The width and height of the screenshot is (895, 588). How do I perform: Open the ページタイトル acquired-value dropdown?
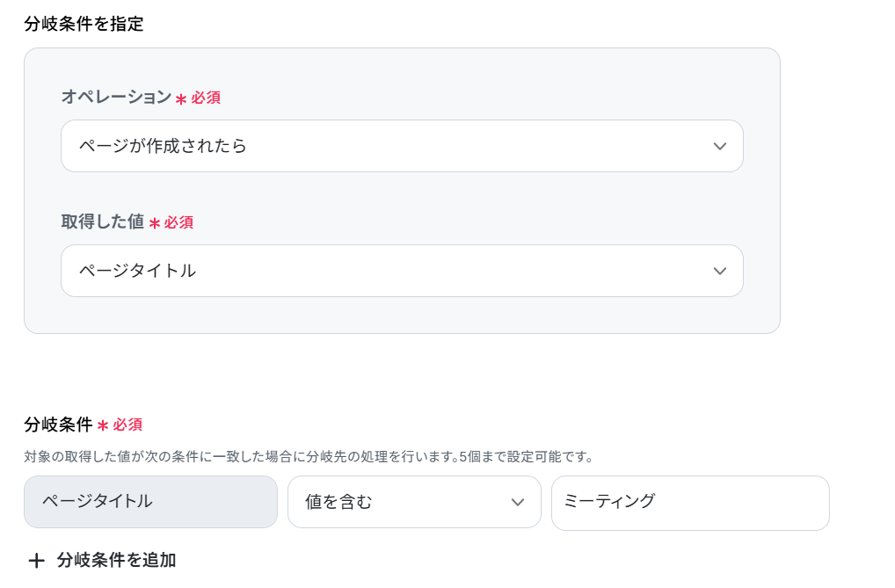[x=402, y=271]
